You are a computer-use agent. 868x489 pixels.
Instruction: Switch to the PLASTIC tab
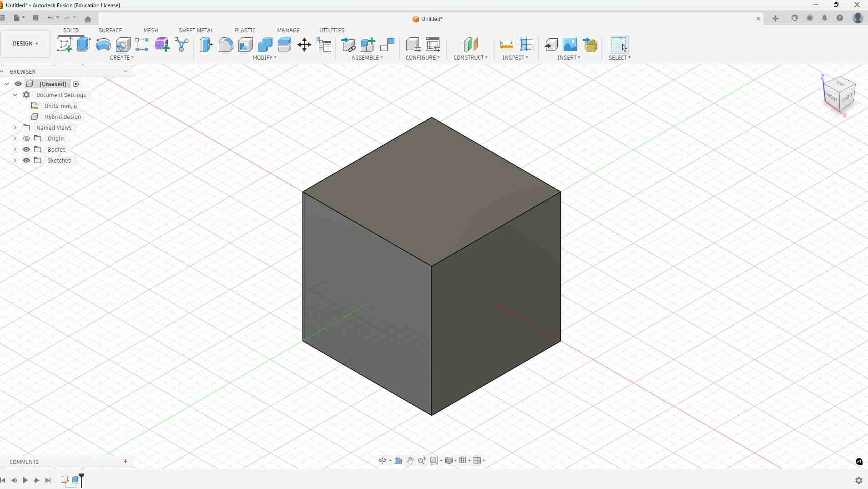245,30
